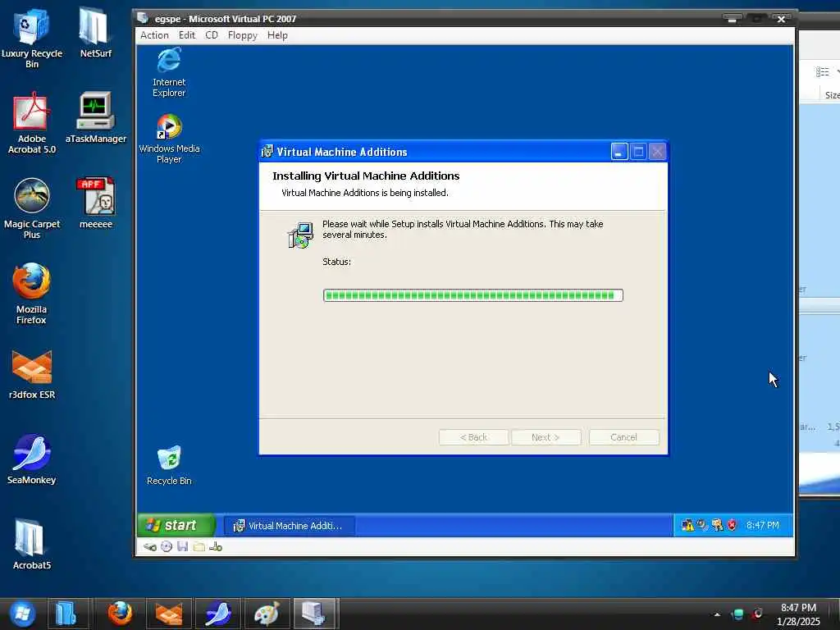This screenshot has height=630, width=840.
Task: Click the XP start button
Action: coord(176,525)
